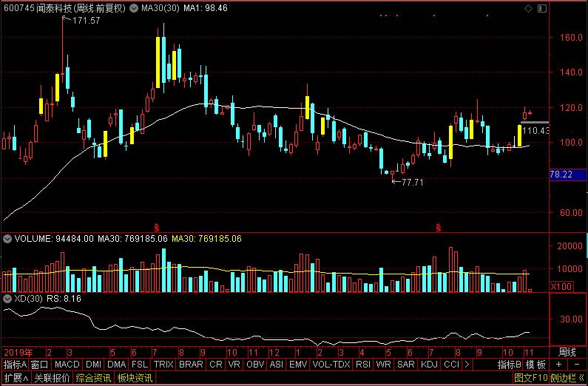Image resolution: width=588 pixels, height=386 pixels.
Task: Click the 110.43 price label
Action: coord(535,130)
